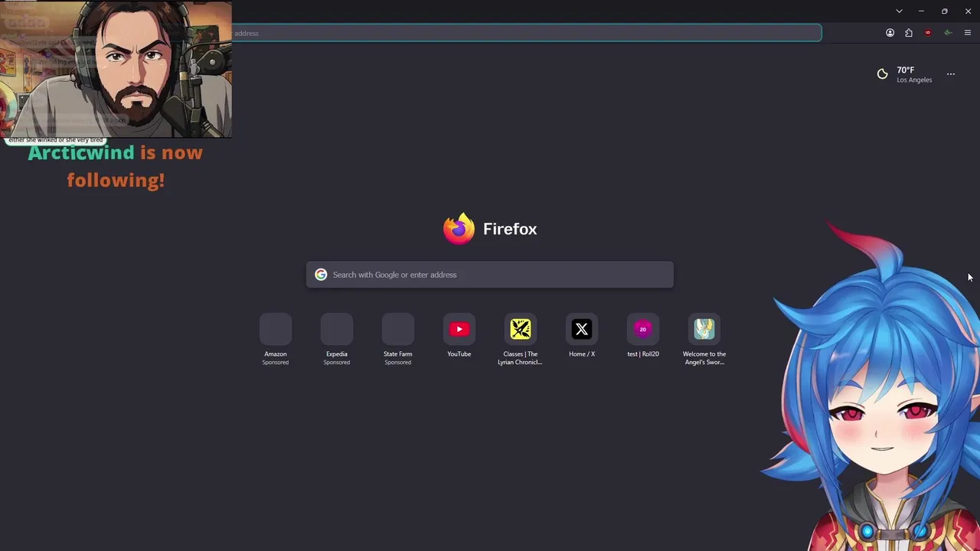This screenshot has height=551, width=980.
Task: Open Classes Lyrian Chronicles shortcut icon
Action: (x=521, y=329)
